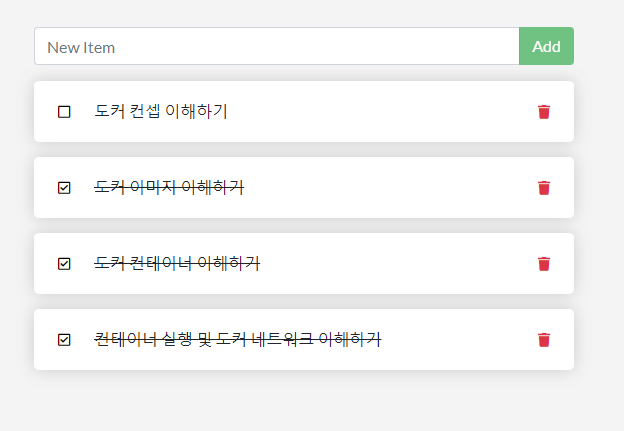Click empty page background below the list

302,402
